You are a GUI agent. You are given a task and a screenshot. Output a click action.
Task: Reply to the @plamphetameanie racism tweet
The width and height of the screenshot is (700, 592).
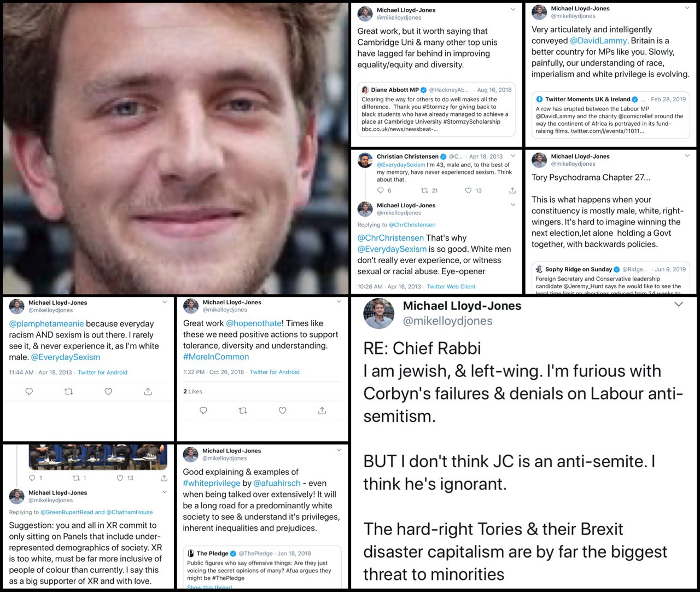tap(30, 392)
